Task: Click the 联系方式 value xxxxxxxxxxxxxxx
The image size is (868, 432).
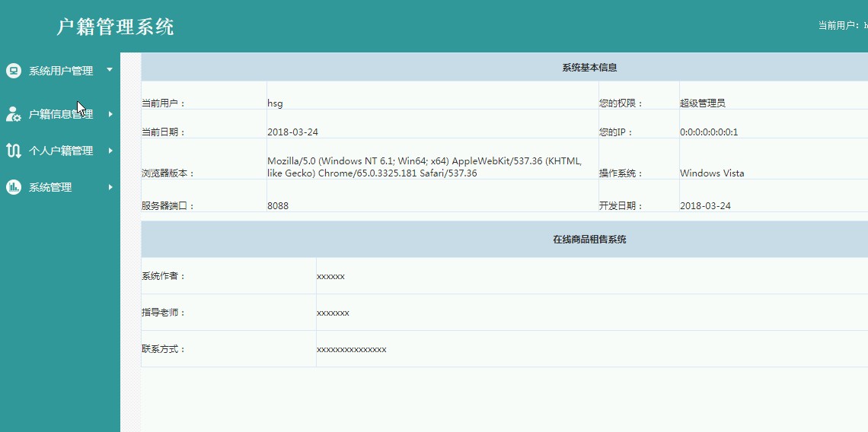Action: [352, 350]
